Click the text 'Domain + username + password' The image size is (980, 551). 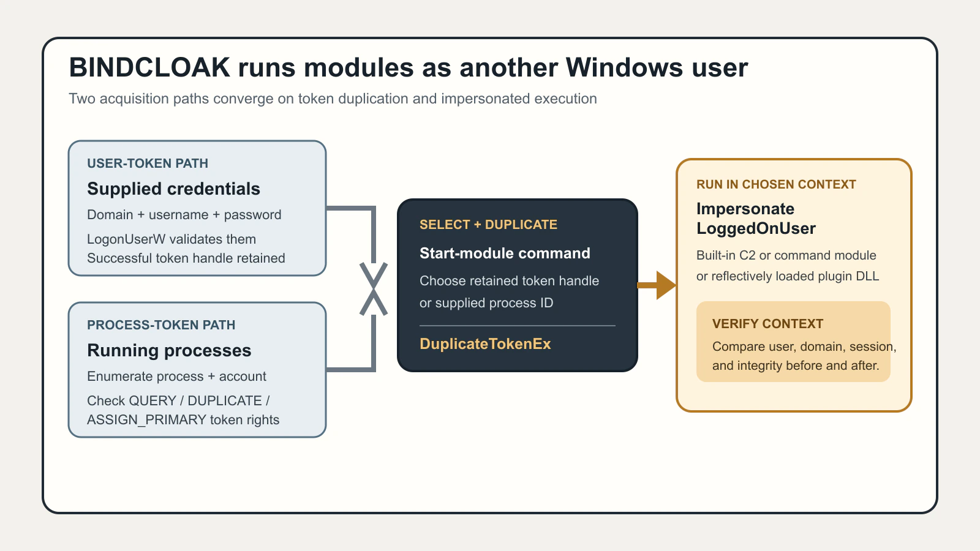(x=184, y=215)
